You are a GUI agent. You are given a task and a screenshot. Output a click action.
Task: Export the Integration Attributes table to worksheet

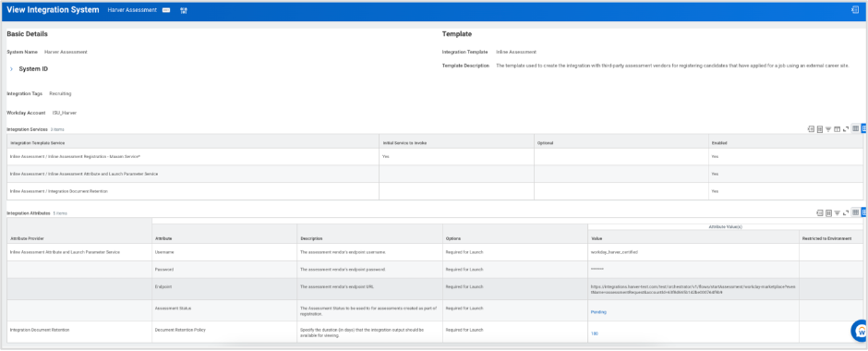tap(828, 212)
